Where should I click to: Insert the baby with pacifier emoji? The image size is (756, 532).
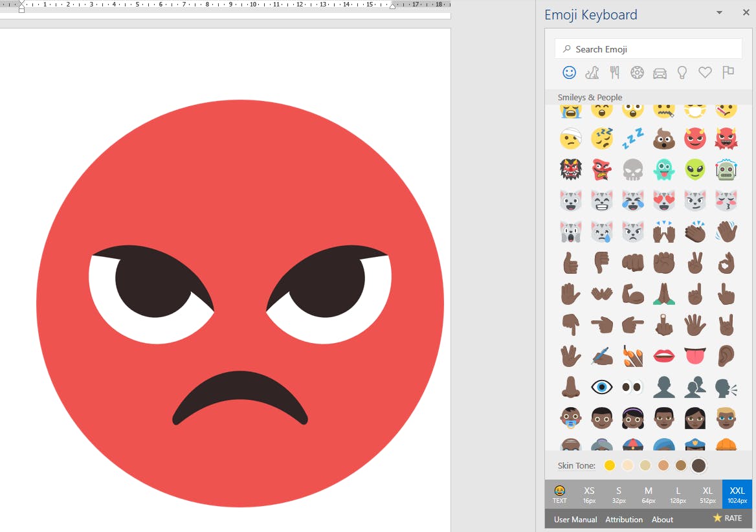(x=570, y=418)
